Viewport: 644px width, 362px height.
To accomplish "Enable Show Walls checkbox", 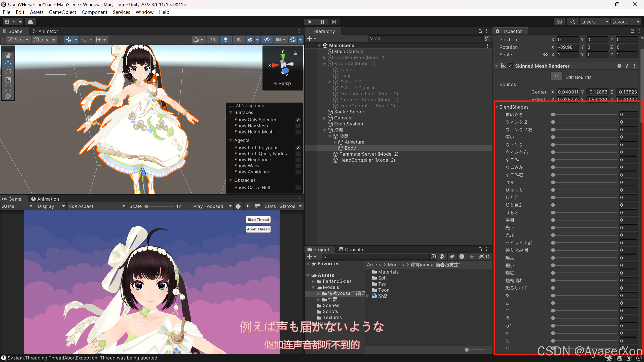I will [298, 166].
